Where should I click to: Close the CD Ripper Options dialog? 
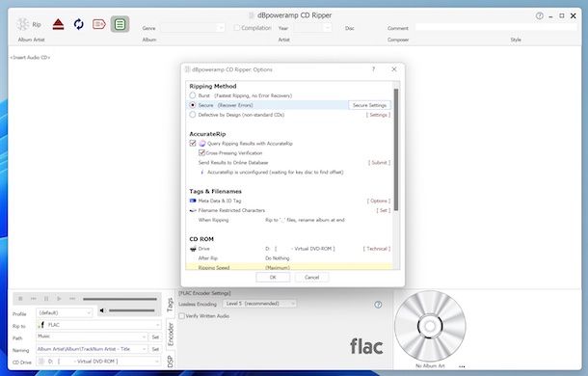point(393,69)
